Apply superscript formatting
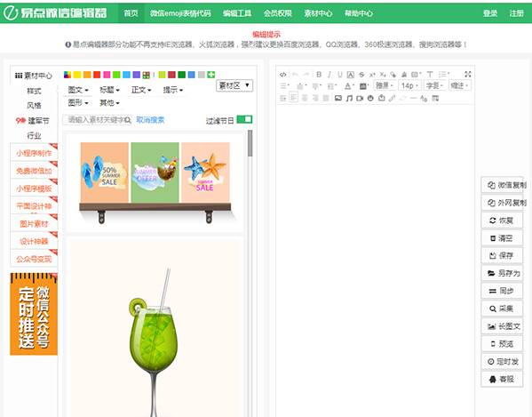 pyautogui.click(x=372, y=75)
